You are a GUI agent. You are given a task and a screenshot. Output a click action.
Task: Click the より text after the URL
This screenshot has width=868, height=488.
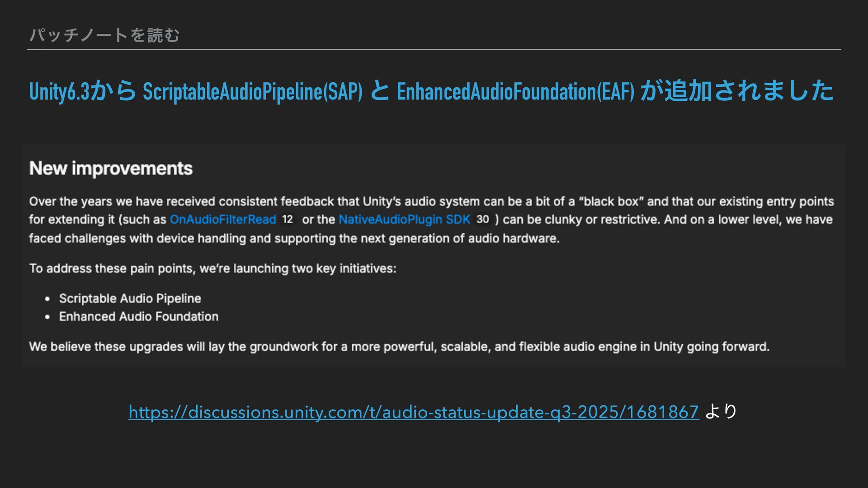[721, 412]
